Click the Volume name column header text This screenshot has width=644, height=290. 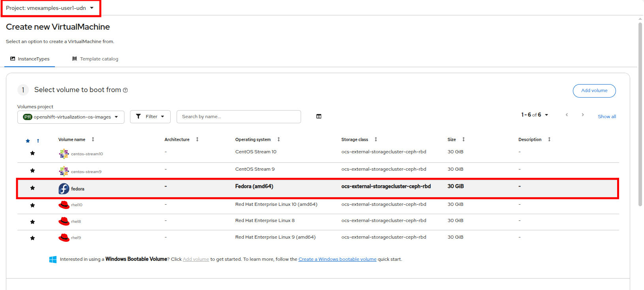[72, 139]
